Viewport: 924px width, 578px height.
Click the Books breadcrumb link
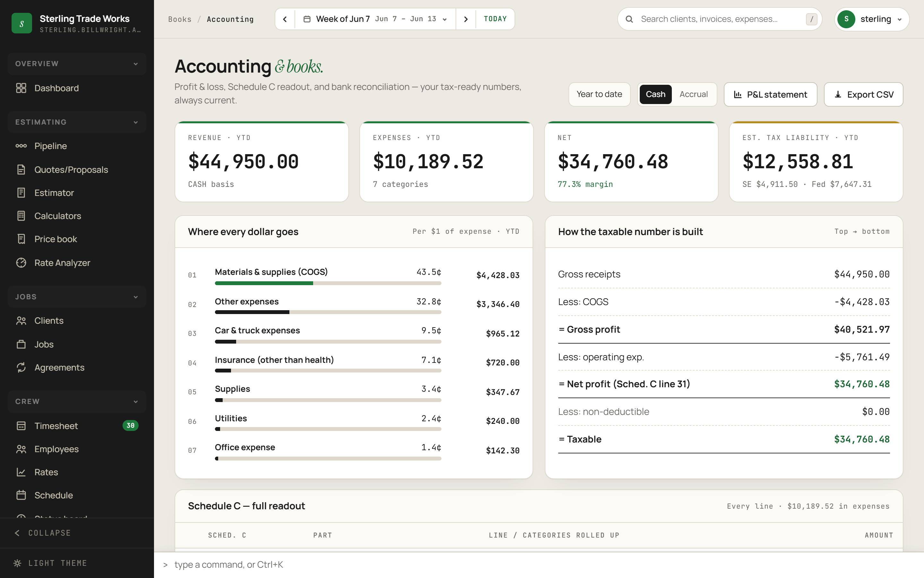click(180, 19)
